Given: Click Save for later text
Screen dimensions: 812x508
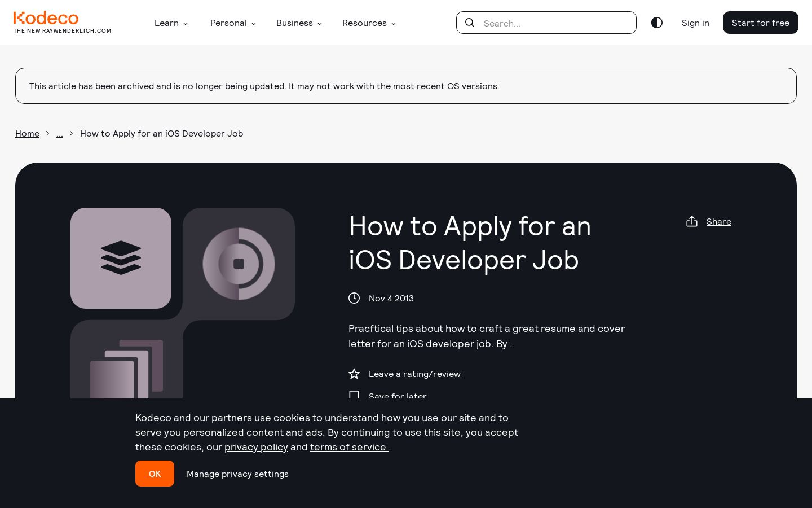Looking at the screenshot, I should point(398,395).
